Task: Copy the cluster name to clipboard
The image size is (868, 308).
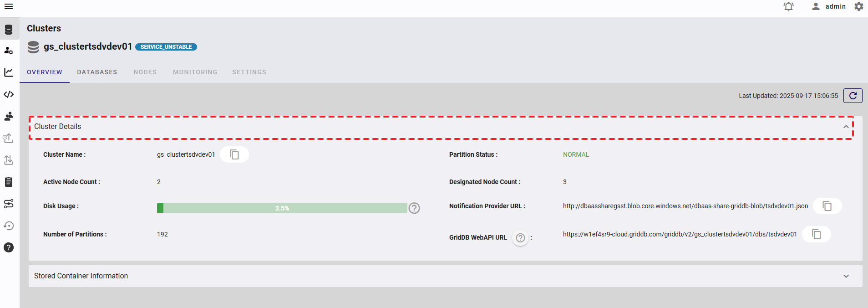Action: [x=234, y=154]
